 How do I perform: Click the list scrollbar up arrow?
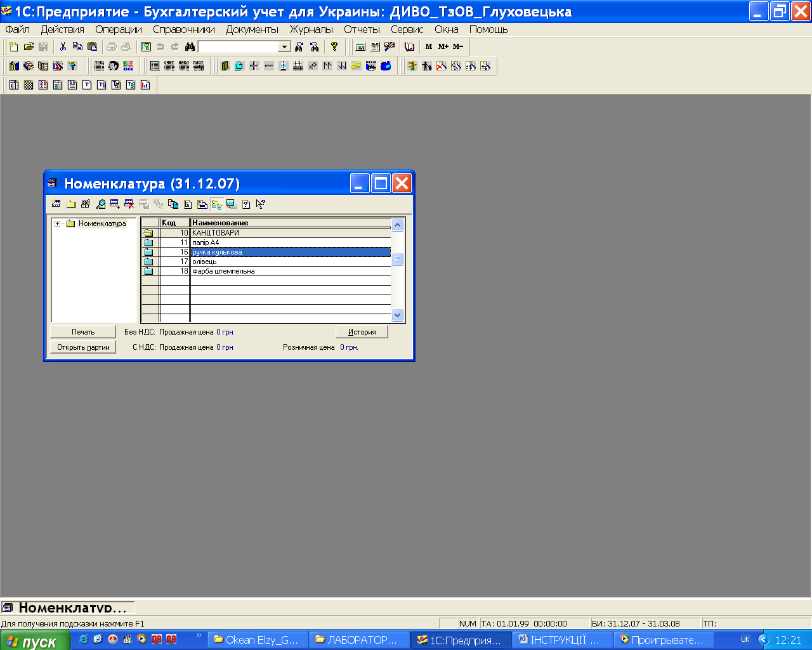tap(398, 225)
